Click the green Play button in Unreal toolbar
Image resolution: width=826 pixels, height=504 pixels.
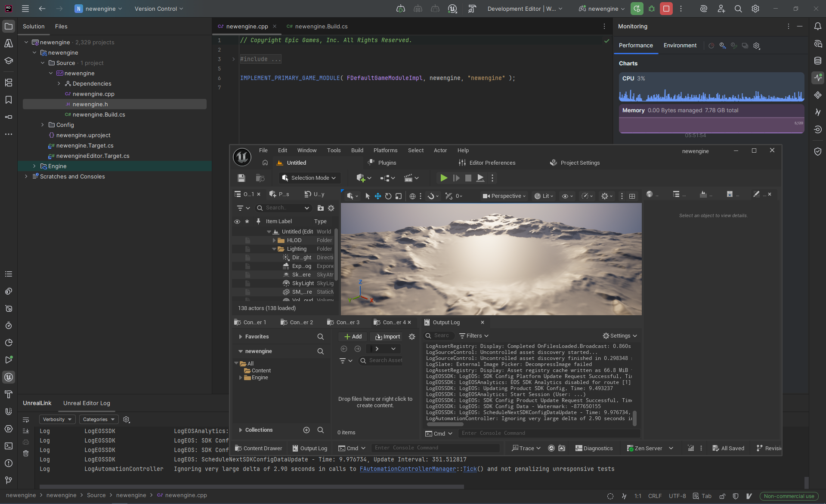click(x=443, y=178)
